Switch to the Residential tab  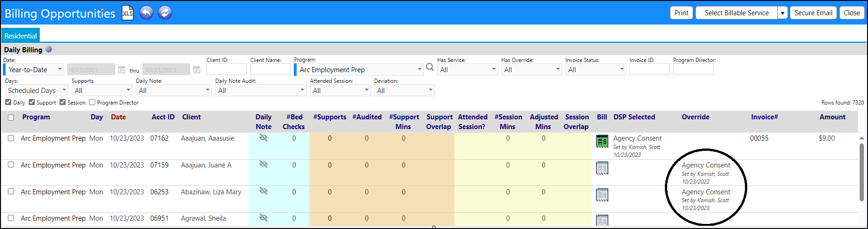coord(21,36)
